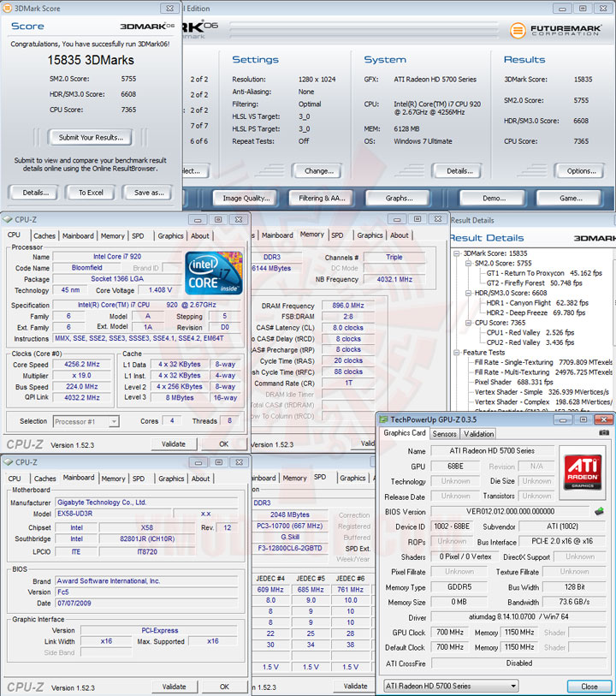The width and height of the screenshot is (616, 696).
Task: Minimize the GPU-Z window
Action: pos(563,419)
